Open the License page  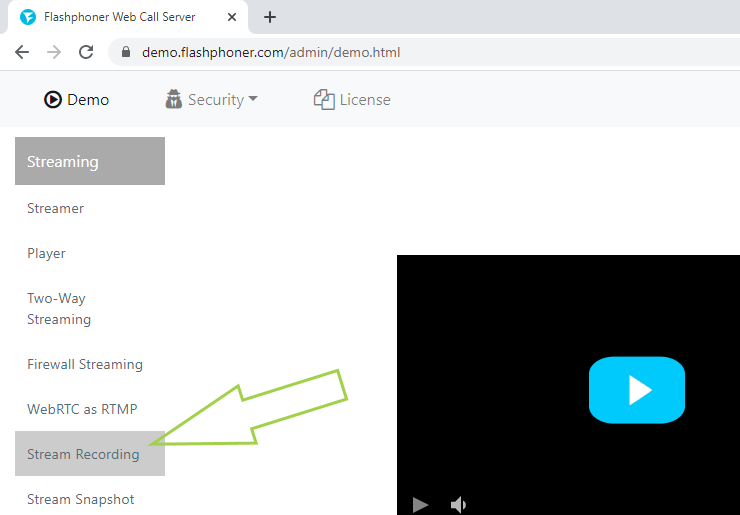pos(352,100)
